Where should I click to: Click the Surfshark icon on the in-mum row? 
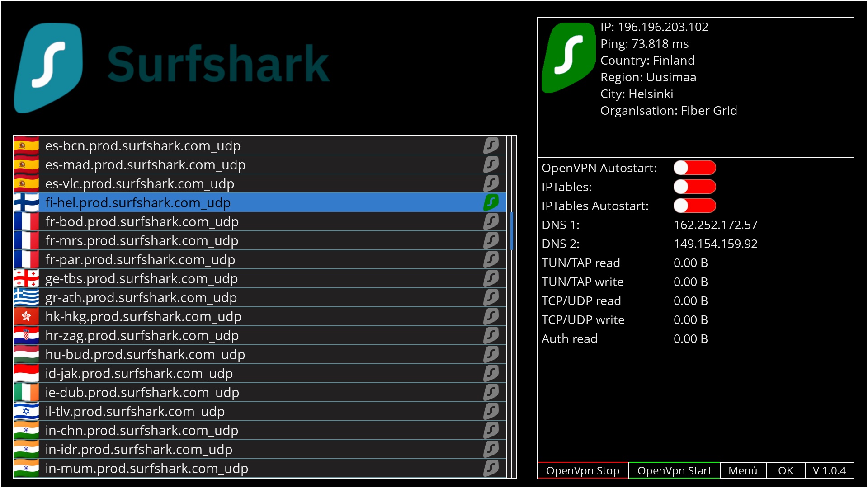tap(491, 468)
